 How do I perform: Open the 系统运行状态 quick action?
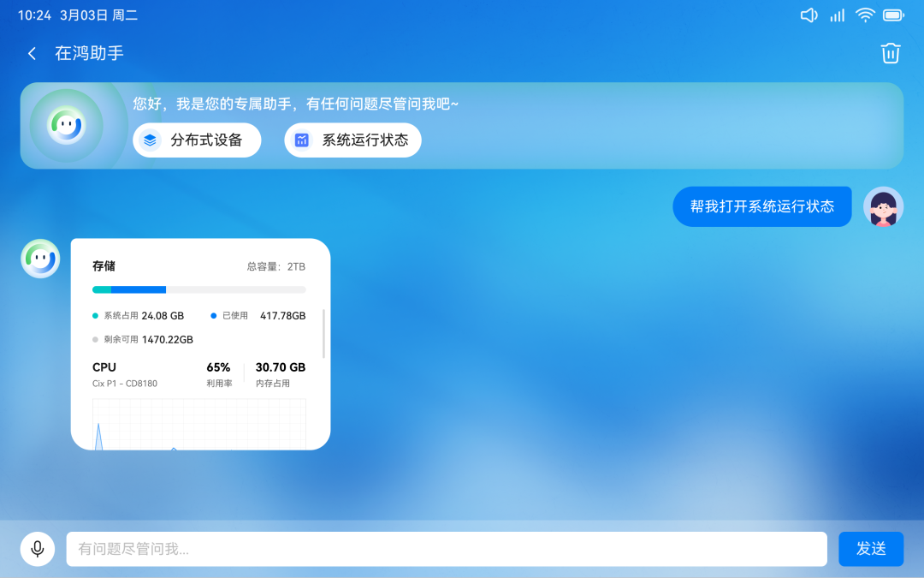[352, 140]
